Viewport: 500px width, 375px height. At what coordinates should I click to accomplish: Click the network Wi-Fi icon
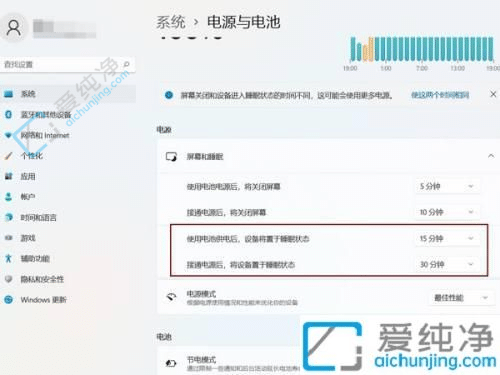[8, 135]
